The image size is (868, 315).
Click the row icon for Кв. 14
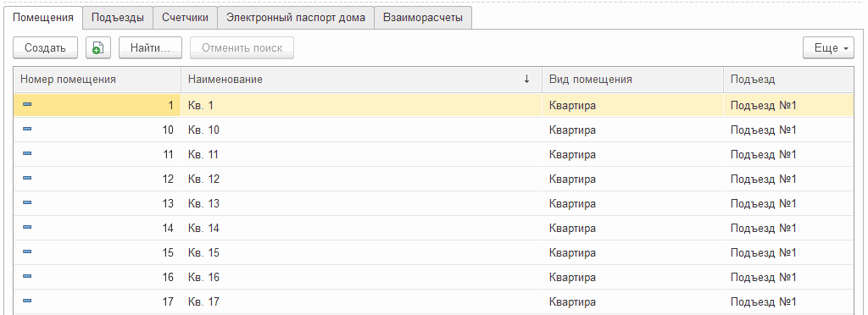(x=27, y=227)
